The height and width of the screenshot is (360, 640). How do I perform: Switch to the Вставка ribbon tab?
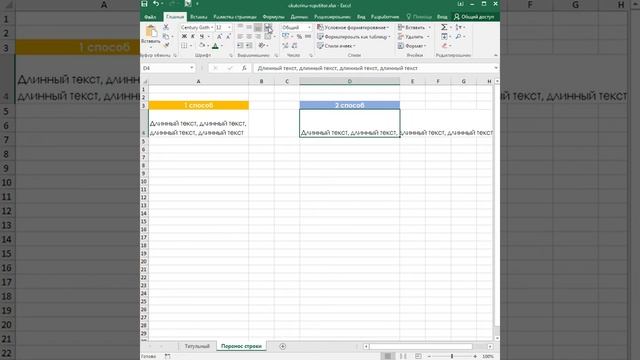(x=199, y=17)
